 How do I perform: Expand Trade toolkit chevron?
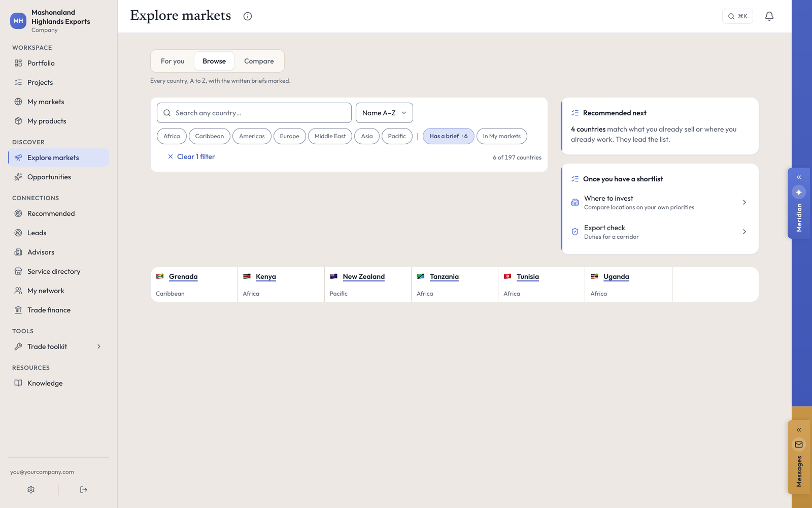point(99,346)
